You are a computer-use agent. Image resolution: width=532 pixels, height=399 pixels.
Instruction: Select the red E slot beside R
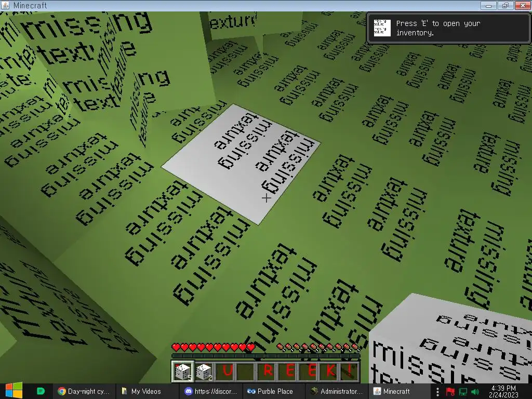tap(288, 371)
